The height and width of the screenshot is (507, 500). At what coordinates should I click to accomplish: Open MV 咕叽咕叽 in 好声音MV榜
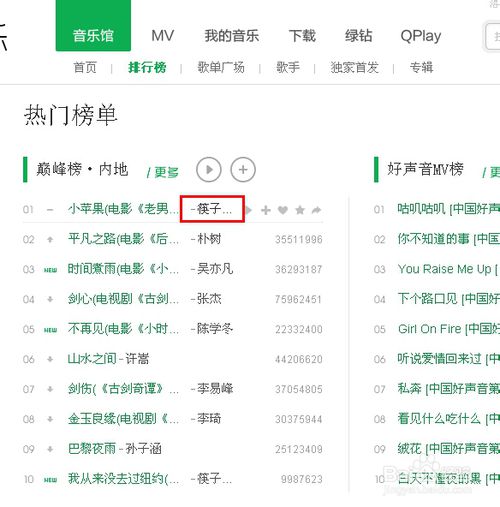[x=448, y=209]
